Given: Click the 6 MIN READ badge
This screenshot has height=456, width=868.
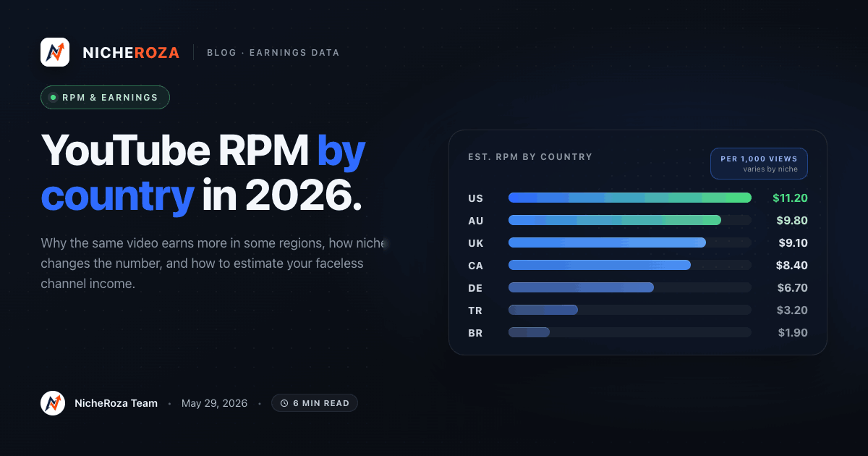Looking at the screenshot, I should tap(315, 403).
